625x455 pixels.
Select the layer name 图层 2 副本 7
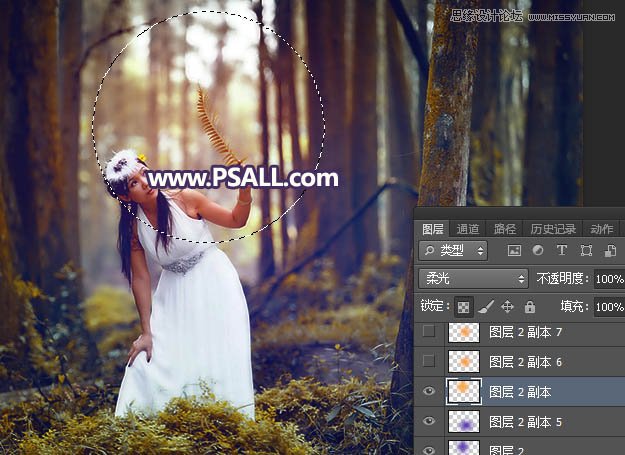(525, 332)
